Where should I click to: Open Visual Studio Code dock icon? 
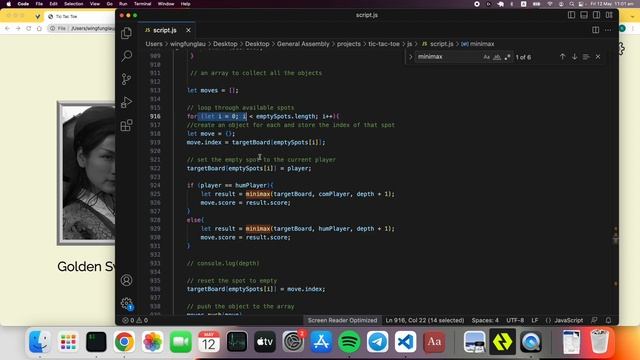pos(405,342)
